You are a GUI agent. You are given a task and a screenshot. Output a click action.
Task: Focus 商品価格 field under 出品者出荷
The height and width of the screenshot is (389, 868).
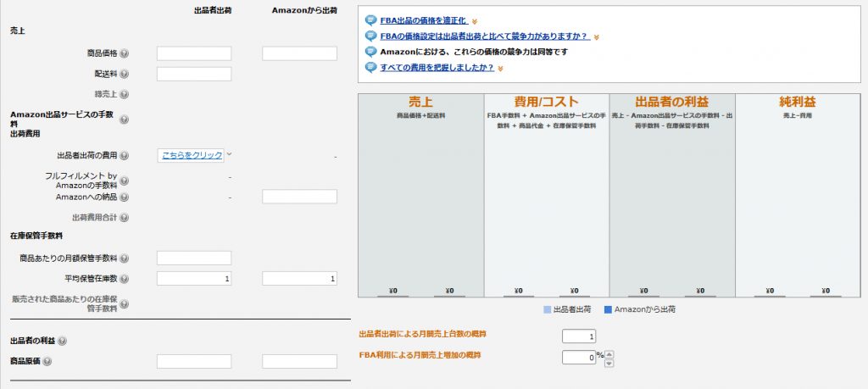click(194, 53)
